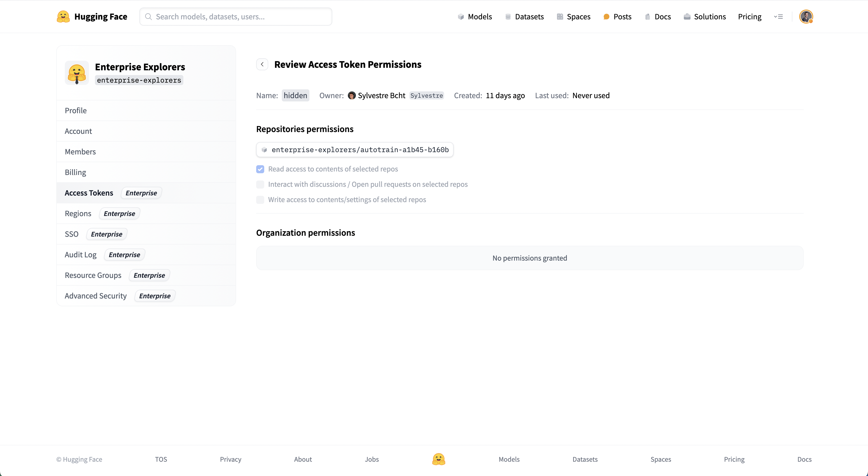Image resolution: width=868 pixels, height=476 pixels.
Task: Focus the search models and datasets field
Action: (236, 17)
